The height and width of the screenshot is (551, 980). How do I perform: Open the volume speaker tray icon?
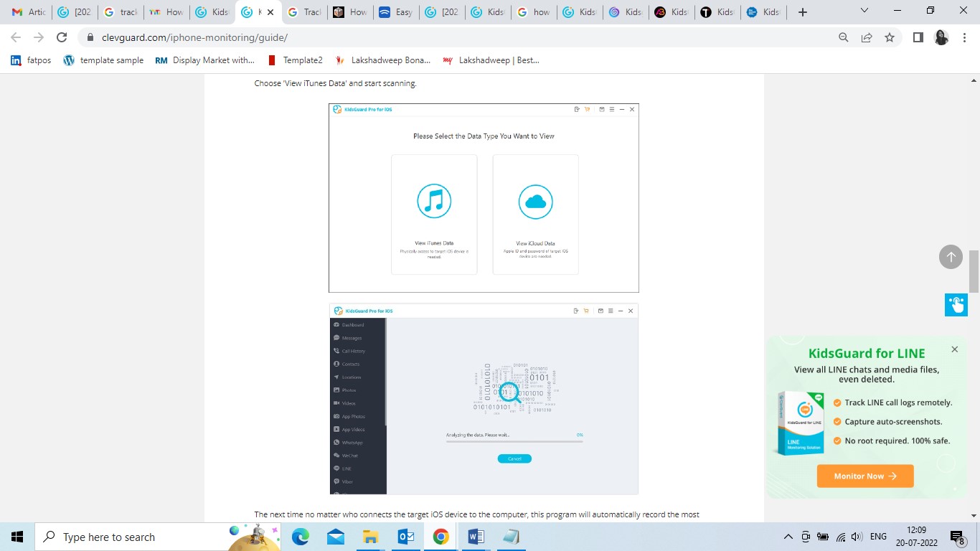point(857,537)
